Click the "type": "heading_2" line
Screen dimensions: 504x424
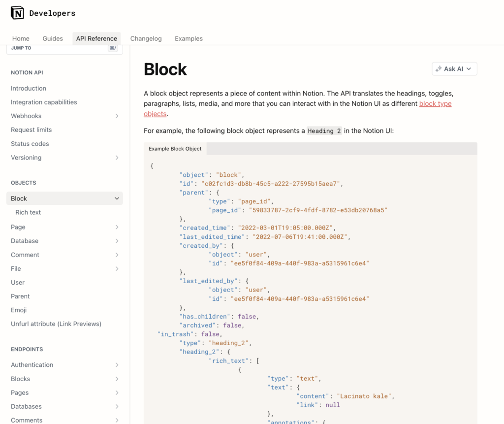coord(216,343)
